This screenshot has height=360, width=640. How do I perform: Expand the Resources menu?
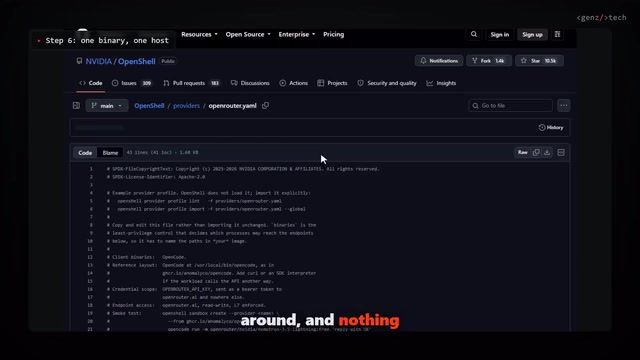199,34
